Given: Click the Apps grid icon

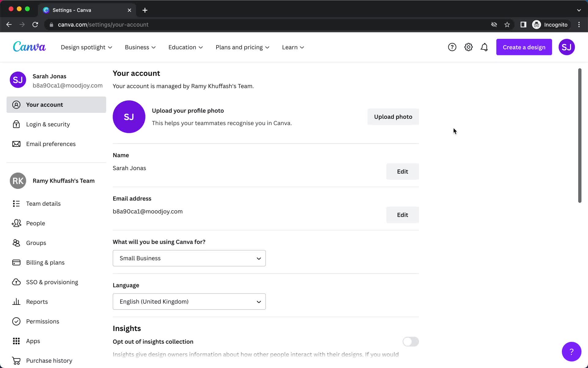Looking at the screenshot, I should [x=16, y=341].
